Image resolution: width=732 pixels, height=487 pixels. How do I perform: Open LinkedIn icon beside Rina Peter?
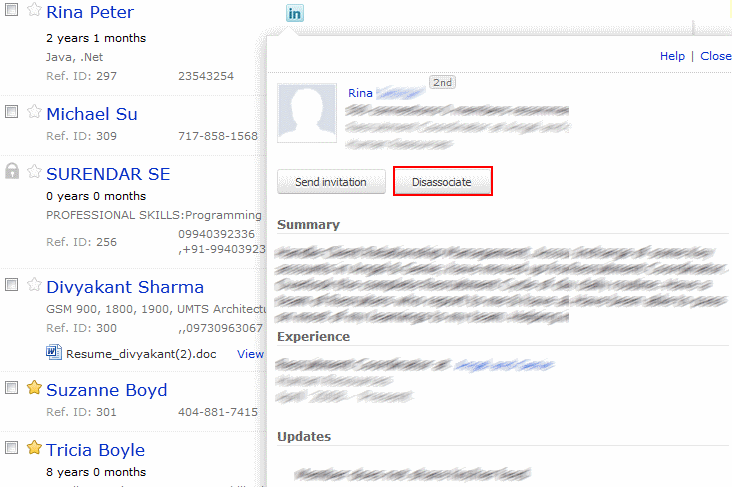295,13
